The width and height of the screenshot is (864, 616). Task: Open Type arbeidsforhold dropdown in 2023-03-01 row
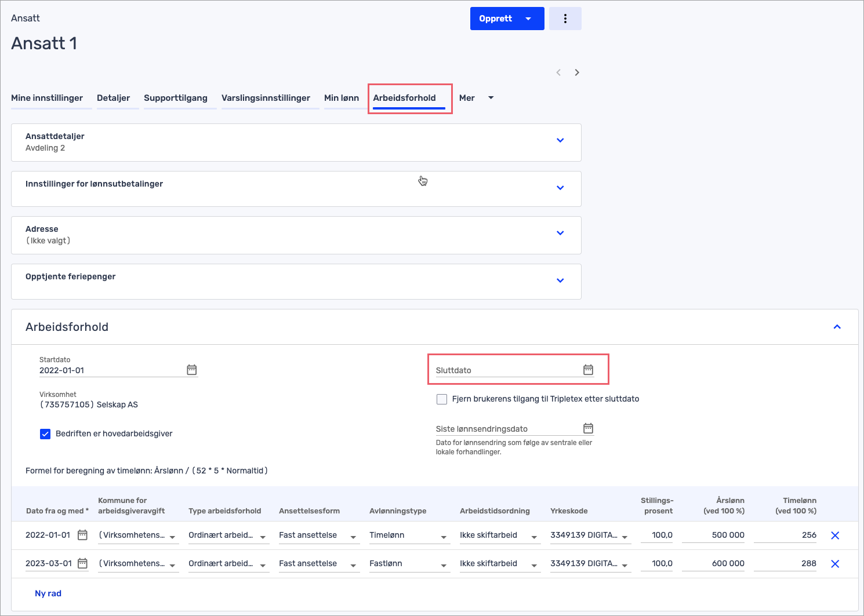[228, 564]
